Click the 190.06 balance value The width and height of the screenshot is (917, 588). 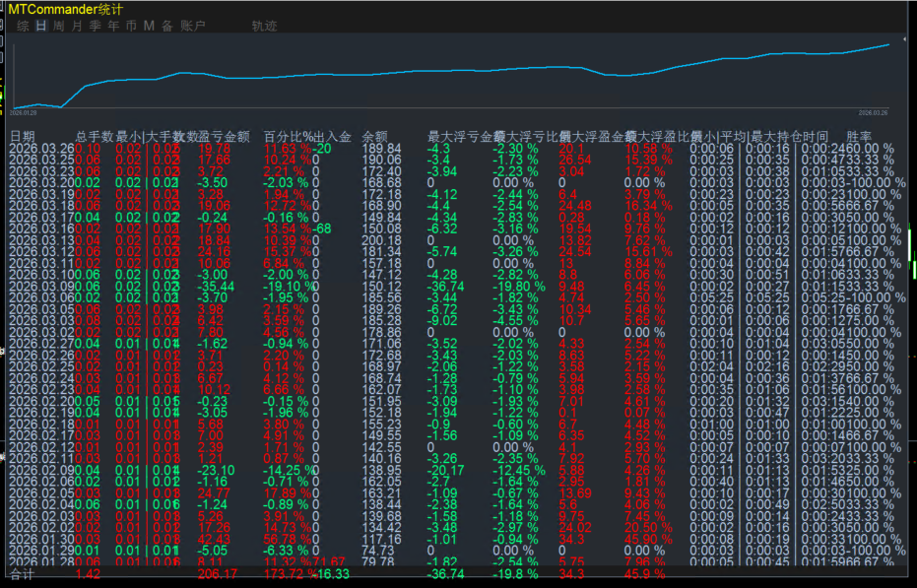(x=382, y=160)
